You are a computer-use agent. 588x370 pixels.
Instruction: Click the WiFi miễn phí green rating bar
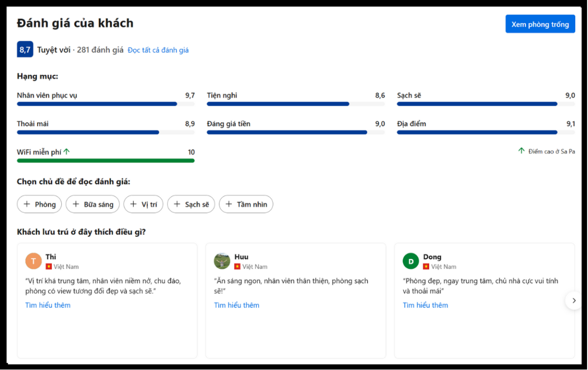coord(105,161)
